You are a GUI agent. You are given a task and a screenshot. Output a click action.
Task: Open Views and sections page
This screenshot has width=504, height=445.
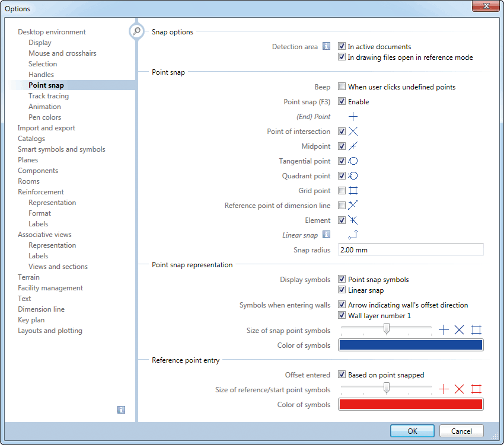click(x=58, y=267)
